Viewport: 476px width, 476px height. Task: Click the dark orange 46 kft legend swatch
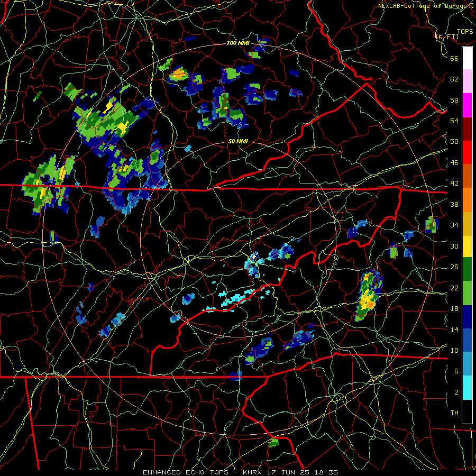pyautogui.click(x=467, y=176)
